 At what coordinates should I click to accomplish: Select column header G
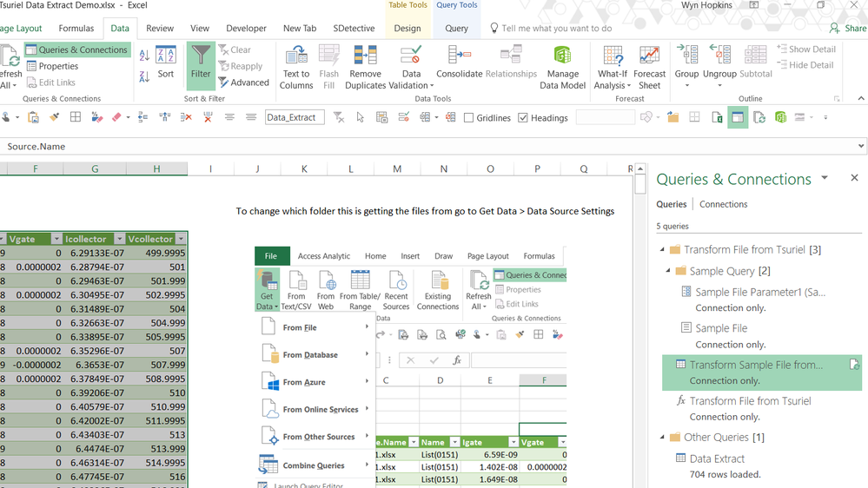(x=95, y=168)
